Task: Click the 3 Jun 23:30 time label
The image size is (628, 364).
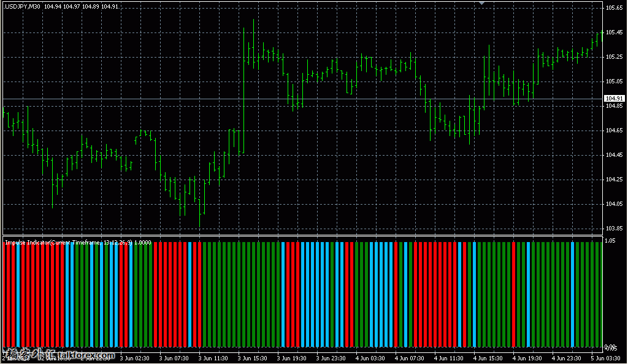Action: [x=331, y=358]
